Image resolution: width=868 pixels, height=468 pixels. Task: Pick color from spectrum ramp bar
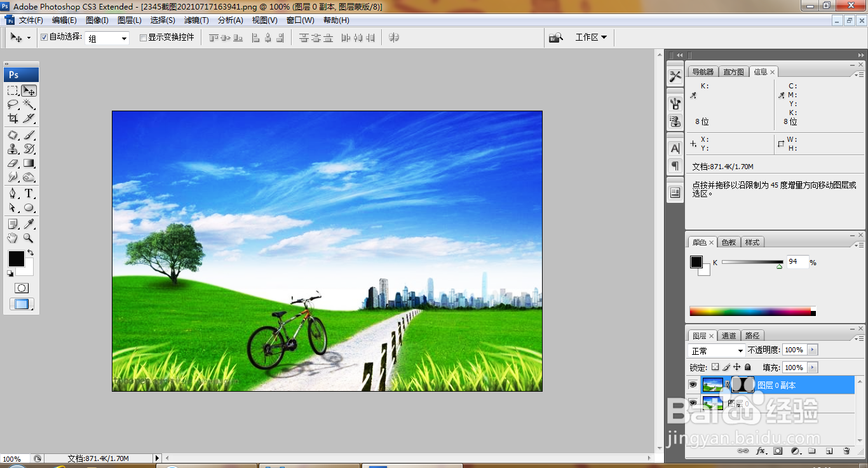click(x=752, y=311)
